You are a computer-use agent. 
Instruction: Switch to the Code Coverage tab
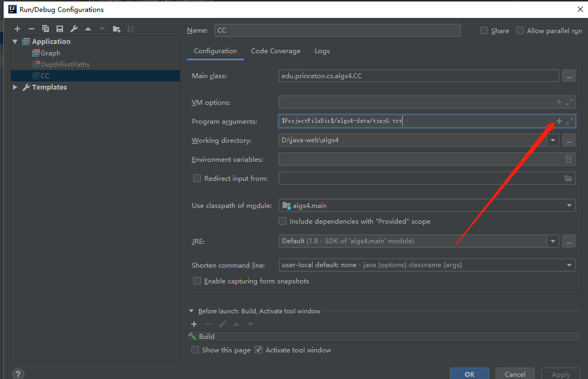276,51
